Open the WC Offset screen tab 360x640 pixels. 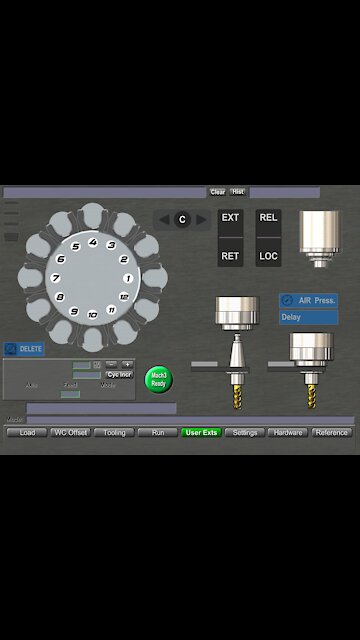coord(71,433)
